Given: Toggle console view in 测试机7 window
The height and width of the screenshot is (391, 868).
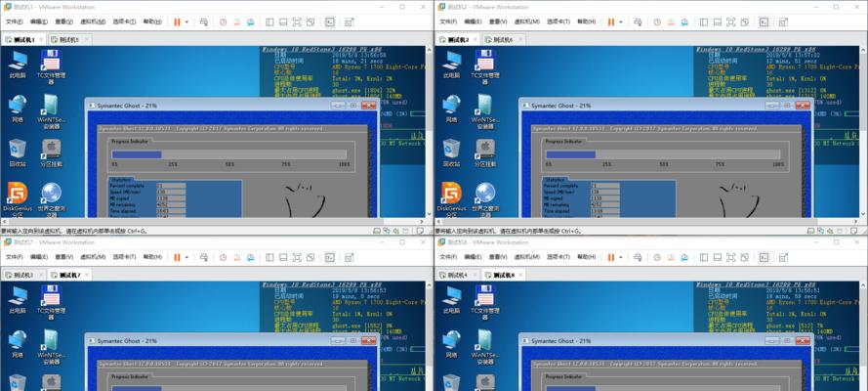Looking at the screenshot, I should (x=330, y=257).
